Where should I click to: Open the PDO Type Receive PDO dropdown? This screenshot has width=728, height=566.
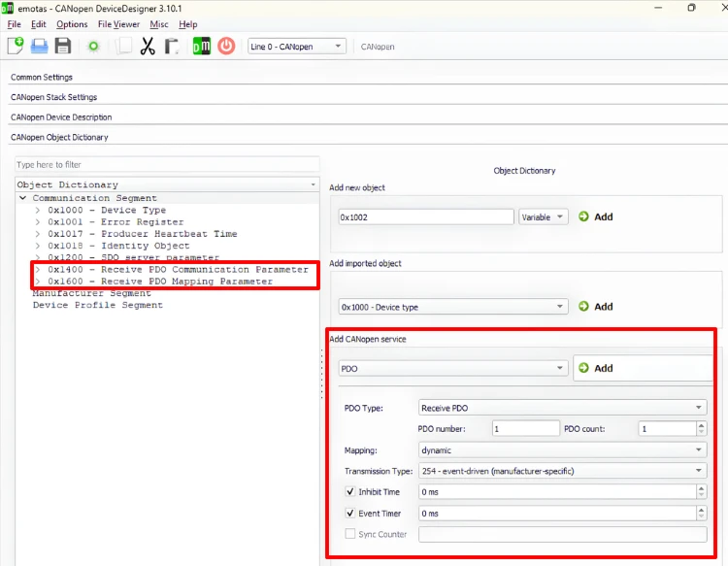(x=563, y=408)
